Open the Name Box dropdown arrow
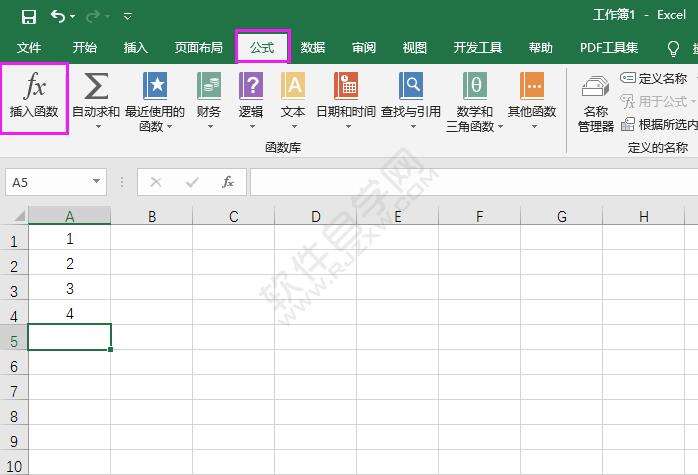Viewport: 698px width, 475px height. tap(96, 181)
